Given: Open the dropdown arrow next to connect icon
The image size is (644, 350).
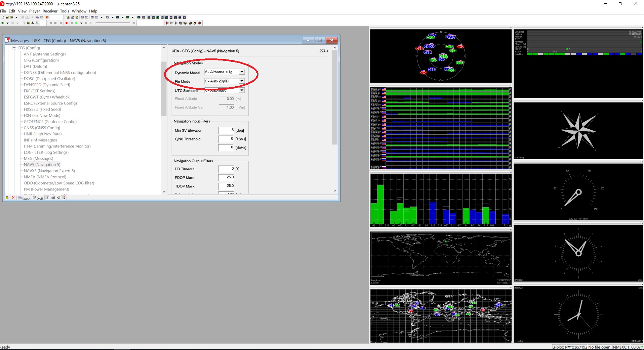Looking at the screenshot, I should pyautogui.click(x=7, y=23).
